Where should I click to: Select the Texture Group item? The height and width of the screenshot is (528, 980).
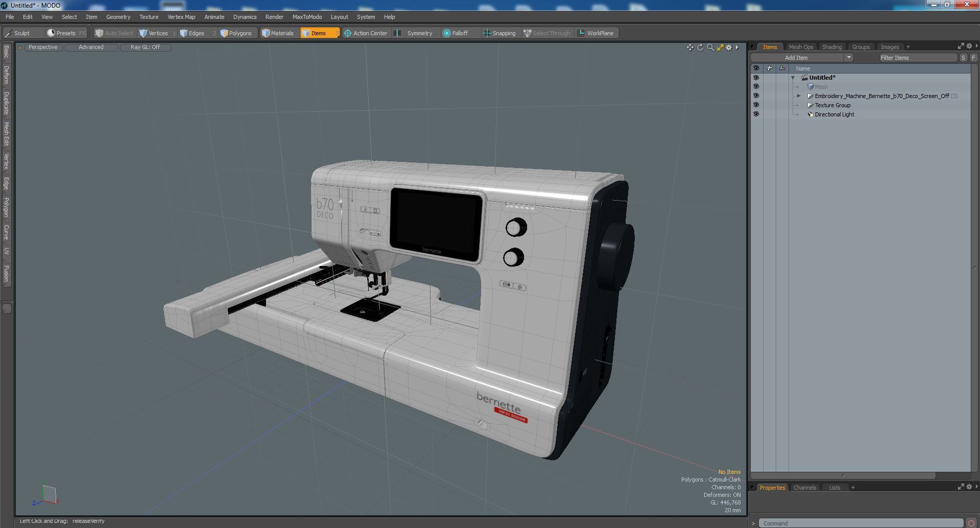click(x=832, y=105)
